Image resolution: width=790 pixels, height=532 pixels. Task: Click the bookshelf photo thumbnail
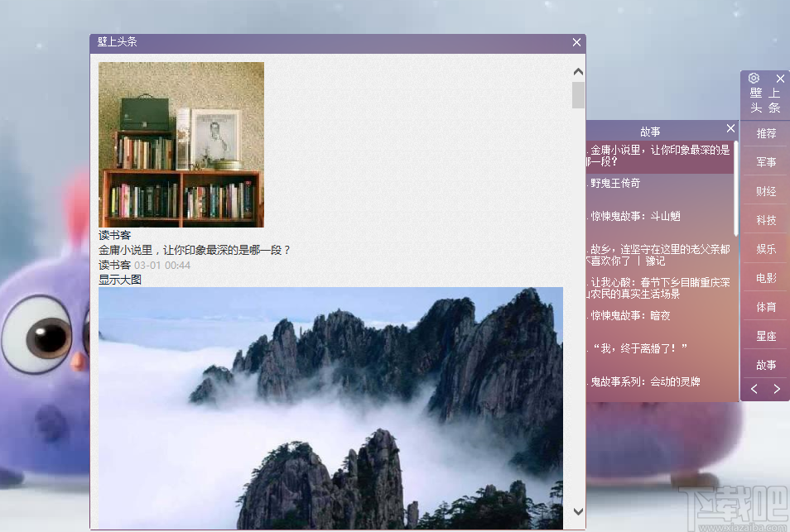pyautogui.click(x=181, y=145)
